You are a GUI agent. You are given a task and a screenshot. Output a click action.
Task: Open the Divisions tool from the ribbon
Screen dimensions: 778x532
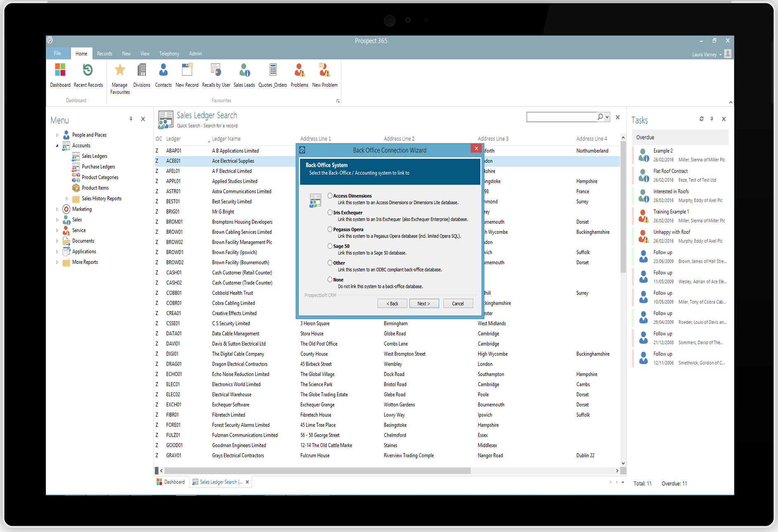coord(142,74)
